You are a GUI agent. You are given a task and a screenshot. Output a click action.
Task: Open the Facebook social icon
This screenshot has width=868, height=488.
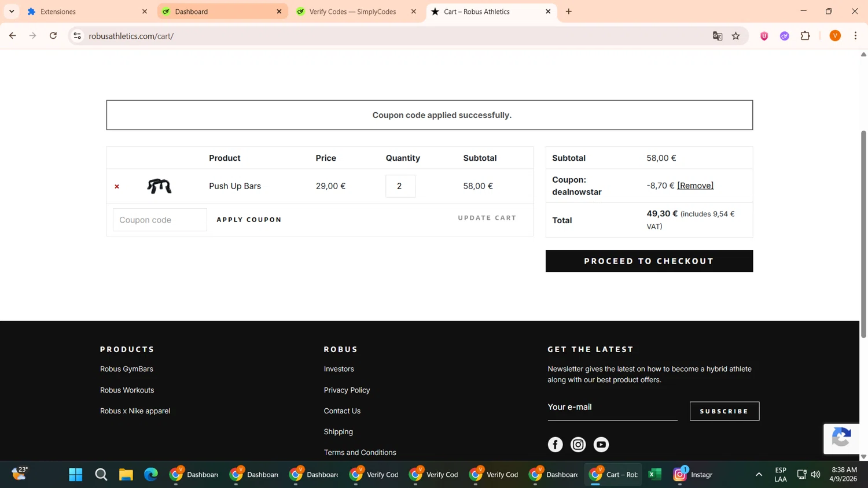(555, 445)
